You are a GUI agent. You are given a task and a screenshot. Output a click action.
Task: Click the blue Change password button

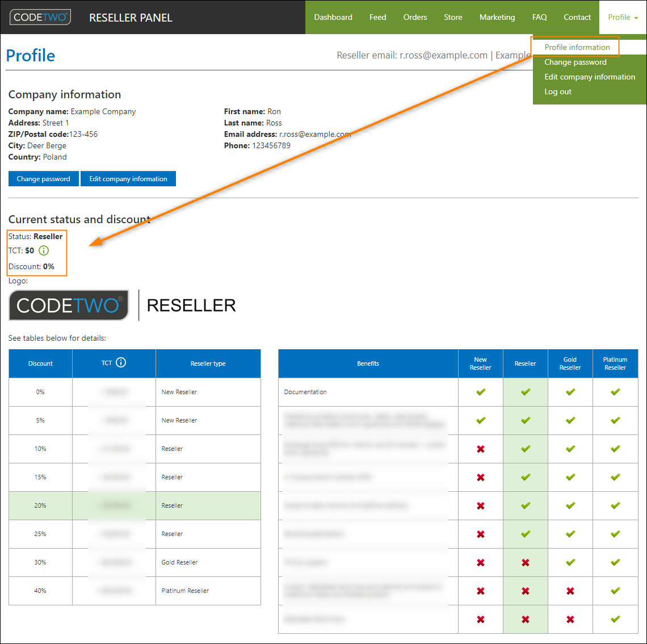click(43, 179)
